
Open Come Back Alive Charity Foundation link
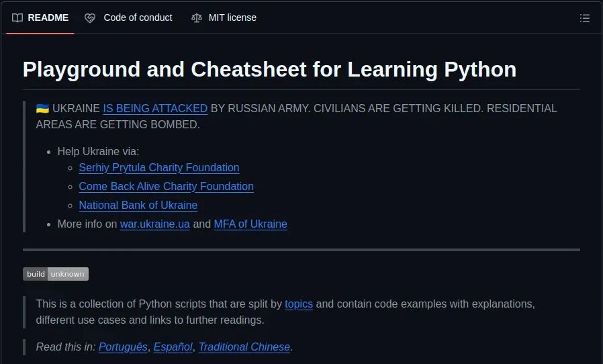pyautogui.click(x=166, y=187)
